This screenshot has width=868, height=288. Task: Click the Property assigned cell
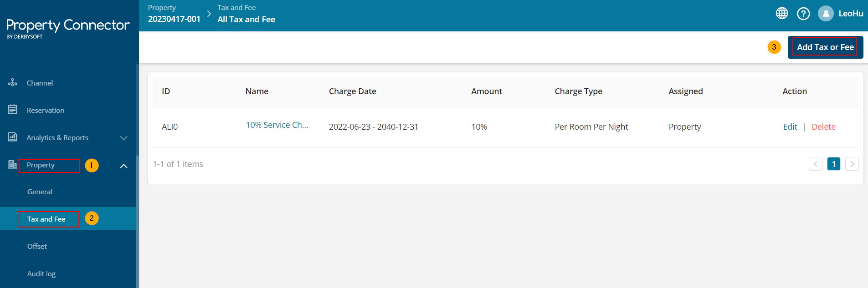coord(685,127)
